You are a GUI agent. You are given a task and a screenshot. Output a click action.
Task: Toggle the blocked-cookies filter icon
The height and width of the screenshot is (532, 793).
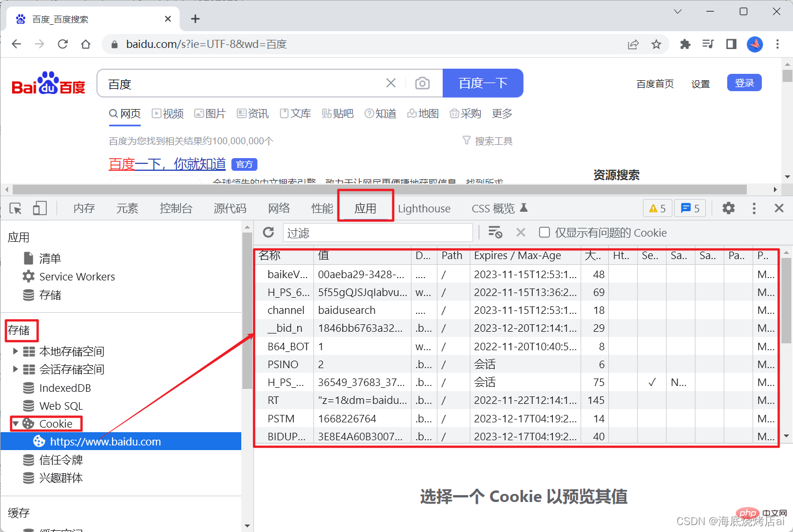click(495, 232)
